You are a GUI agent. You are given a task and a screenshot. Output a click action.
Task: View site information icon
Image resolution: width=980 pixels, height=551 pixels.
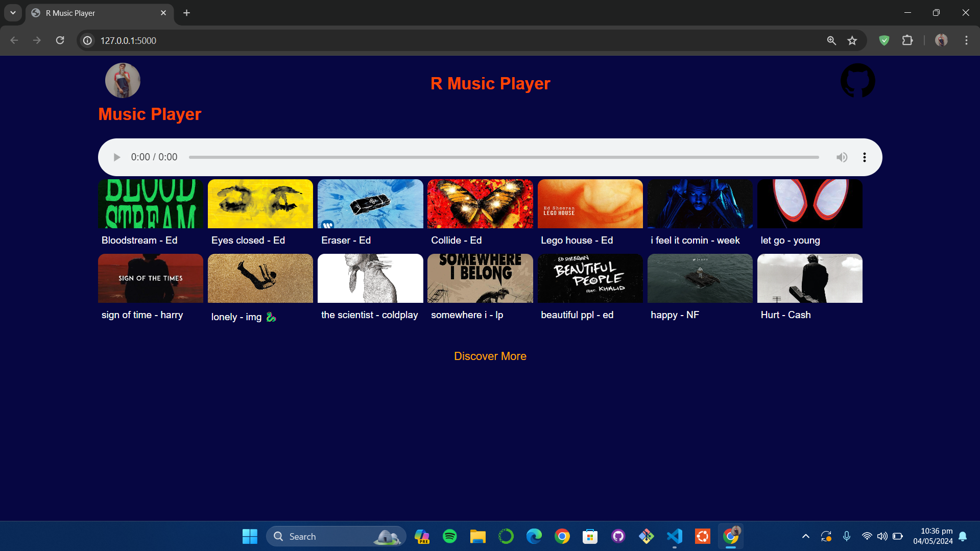[88, 40]
